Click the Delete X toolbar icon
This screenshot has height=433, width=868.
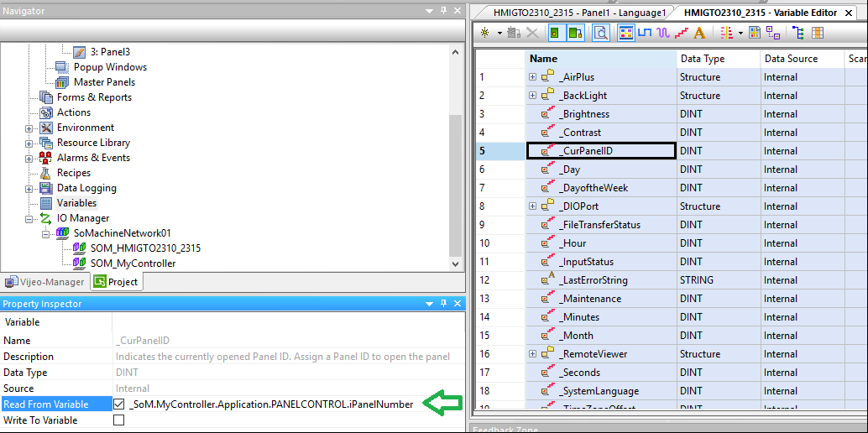[532, 34]
